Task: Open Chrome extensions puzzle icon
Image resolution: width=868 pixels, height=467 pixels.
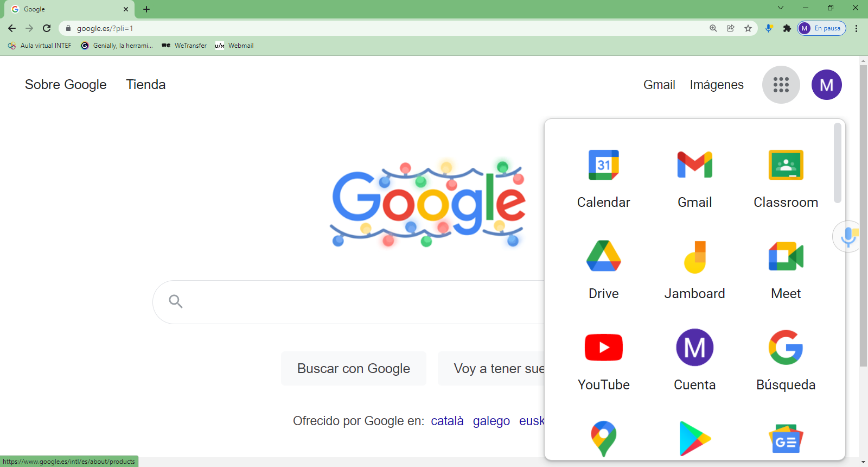Action: (x=787, y=28)
